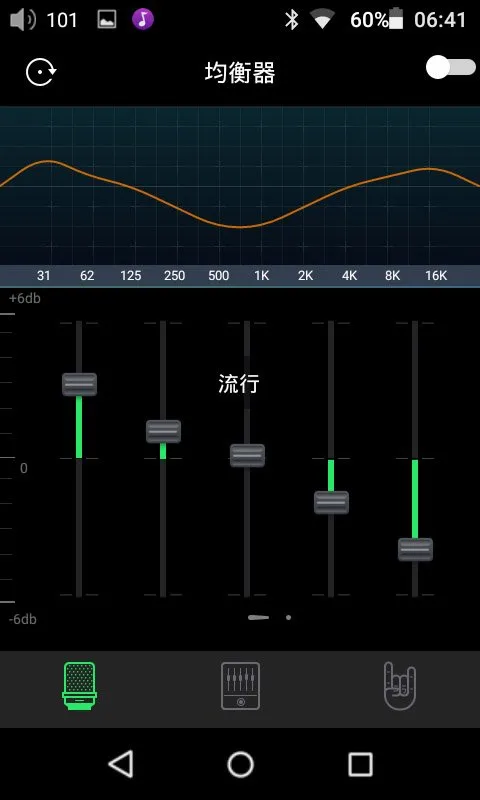The height and width of the screenshot is (800, 480).
Task: Choose the rock hand gesture preset icon
Action: [x=400, y=686]
